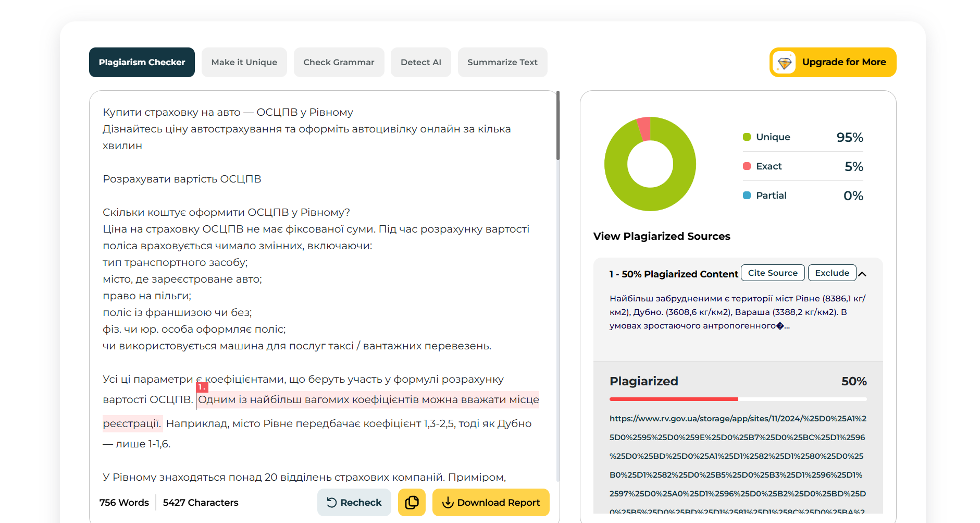Click the download arrow icon in Download Report
The height and width of the screenshot is (523, 980).
click(448, 502)
